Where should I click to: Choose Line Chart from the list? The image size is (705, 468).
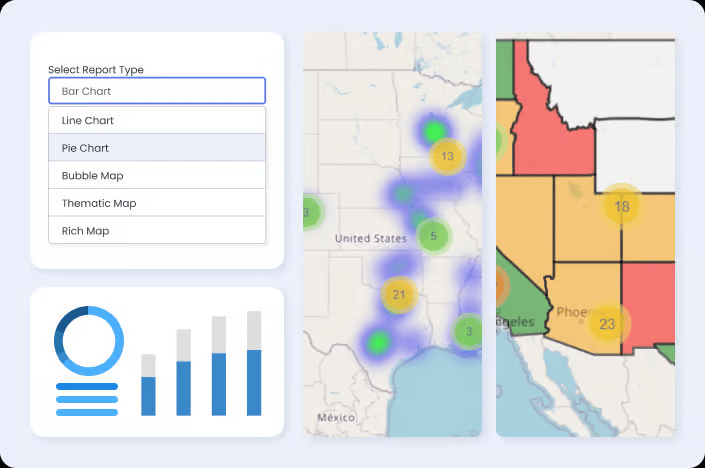click(x=157, y=120)
